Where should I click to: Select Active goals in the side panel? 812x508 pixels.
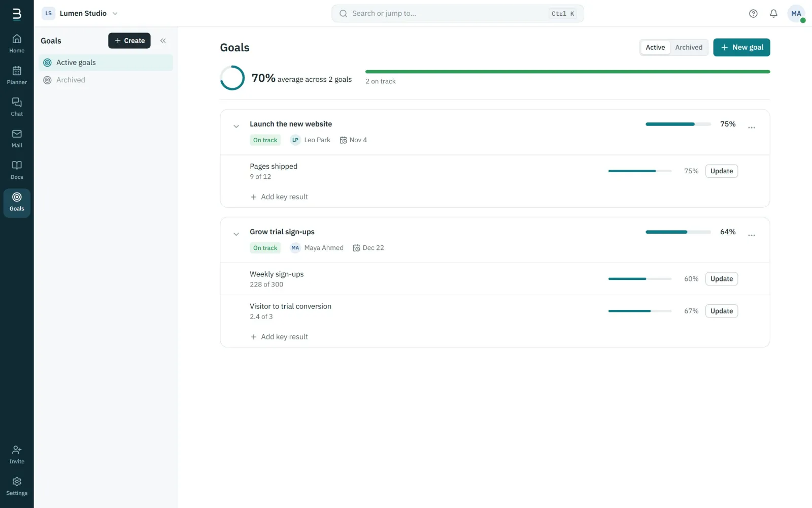tap(106, 62)
